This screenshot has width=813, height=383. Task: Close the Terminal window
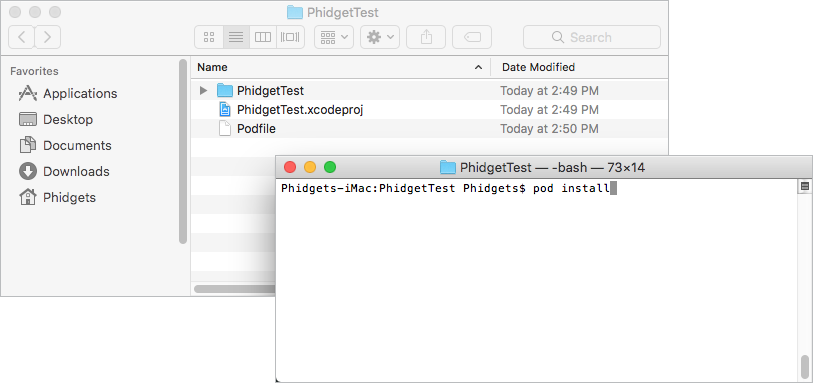290,167
